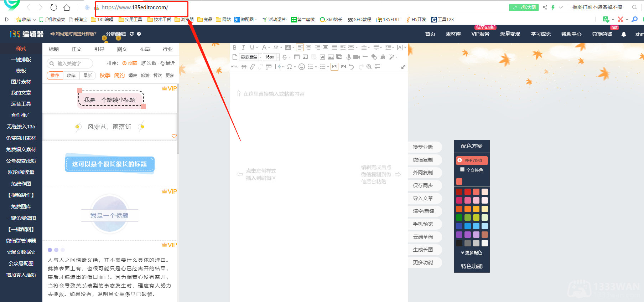Click the refresh icon beside 分销赚钱
This screenshot has height=302, width=644.
tap(131, 34)
